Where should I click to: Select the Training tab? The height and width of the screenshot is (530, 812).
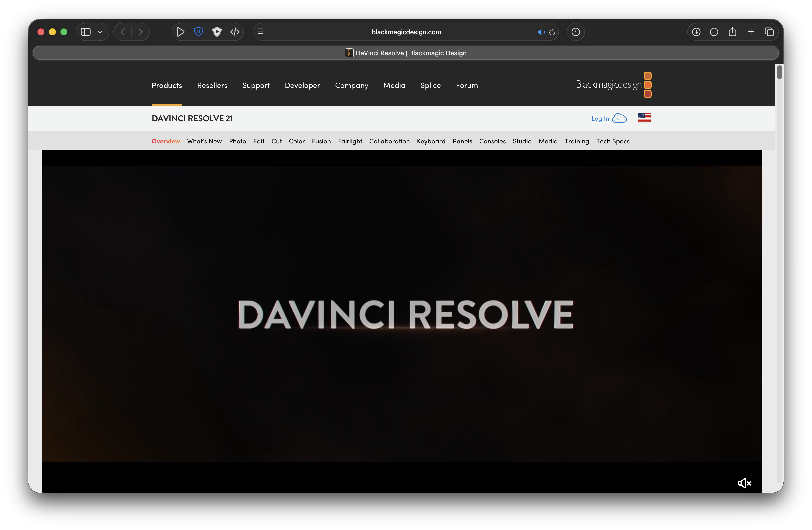point(577,141)
